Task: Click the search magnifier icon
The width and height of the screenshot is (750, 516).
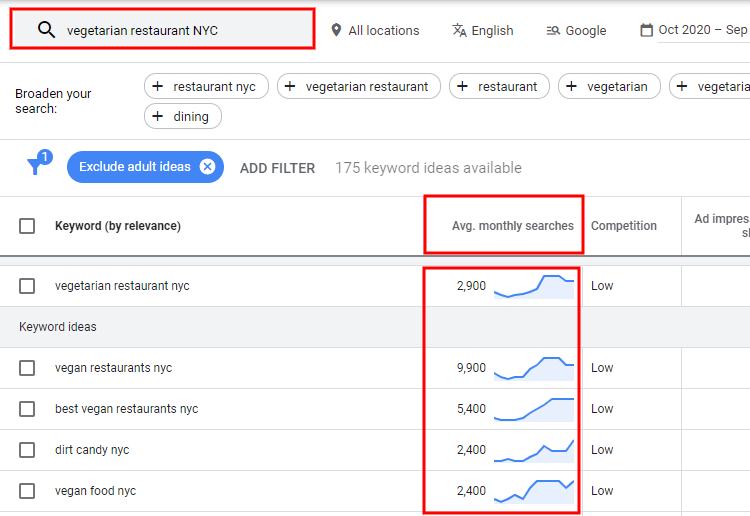Action: 46,30
